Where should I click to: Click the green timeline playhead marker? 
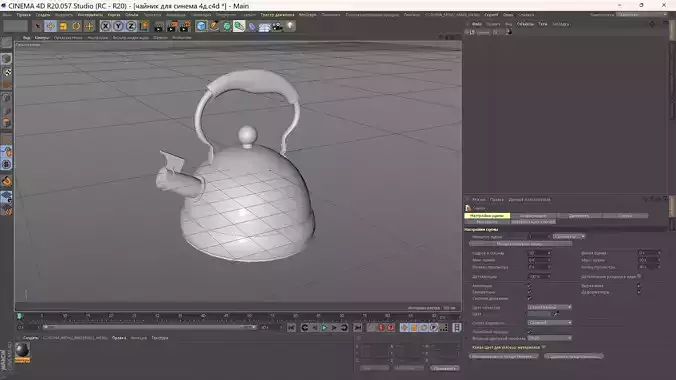[19, 317]
